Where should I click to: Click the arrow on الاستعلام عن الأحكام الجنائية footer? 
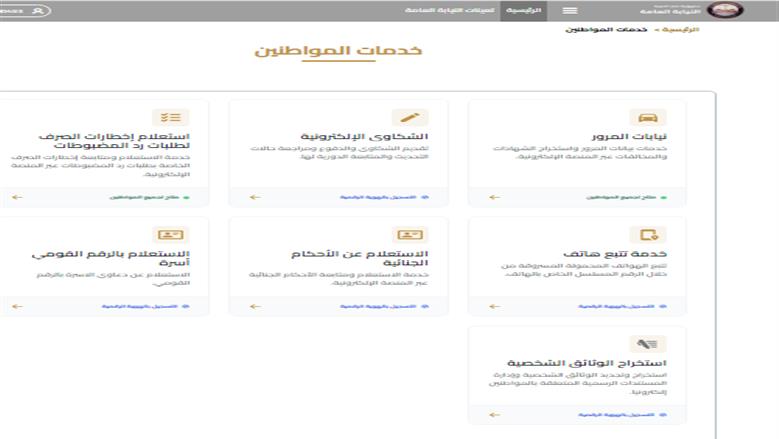pyautogui.click(x=255, y=306)
